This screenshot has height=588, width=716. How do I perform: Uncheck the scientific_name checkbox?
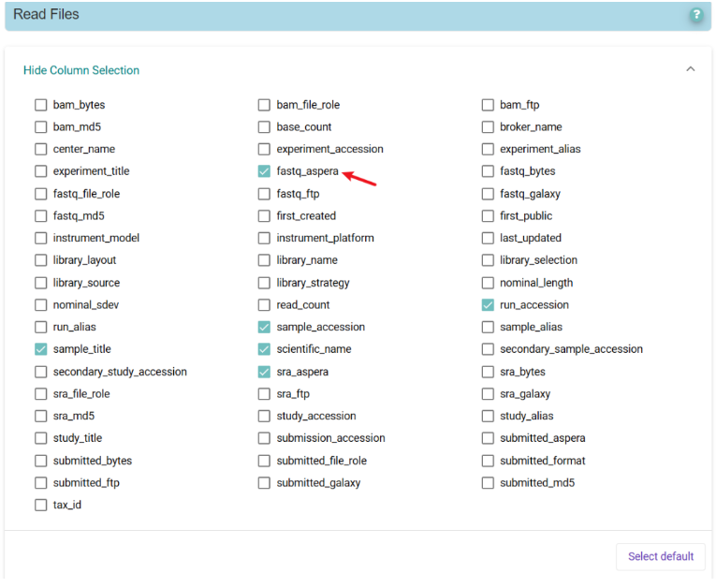264,349
